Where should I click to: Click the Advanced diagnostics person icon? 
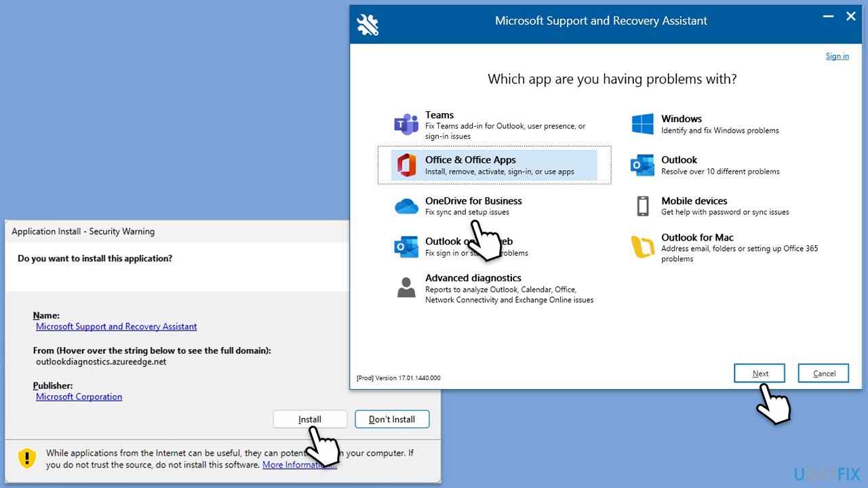pyautogui.click(x=406, y=287)
